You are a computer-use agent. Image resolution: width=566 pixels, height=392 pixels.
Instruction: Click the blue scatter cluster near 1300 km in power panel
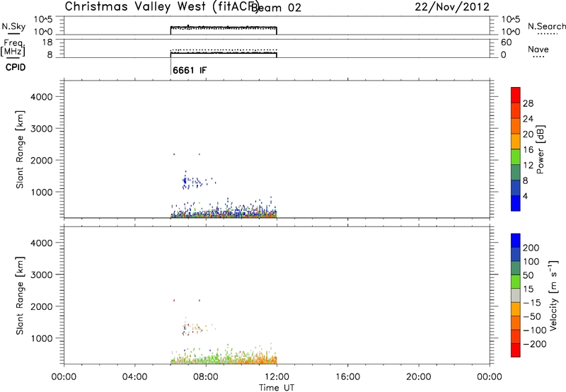[x=192, y=182]
